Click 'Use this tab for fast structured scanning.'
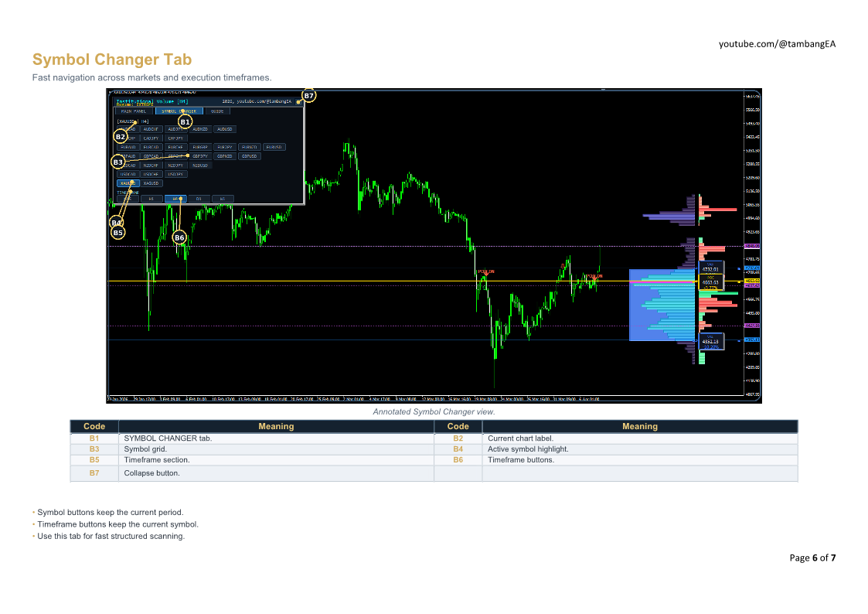The image size is (868, 614). 111,537
